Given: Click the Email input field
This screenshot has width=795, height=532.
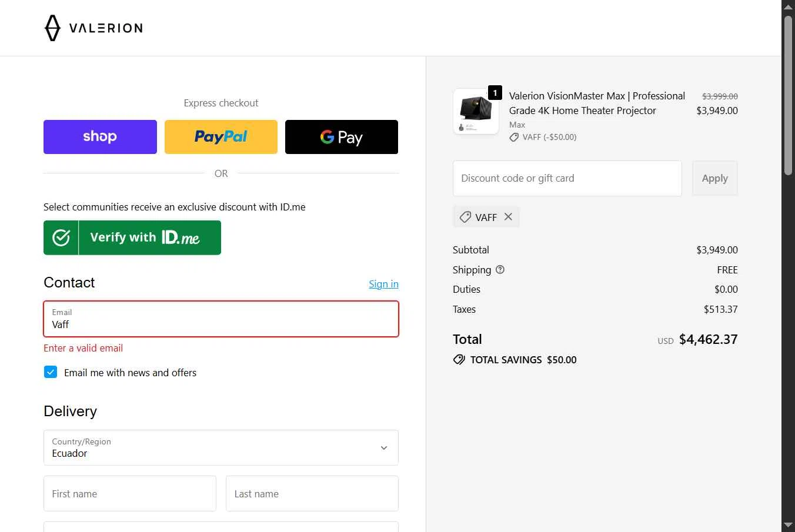Looking at the screenshot, I should click(221, 319).
